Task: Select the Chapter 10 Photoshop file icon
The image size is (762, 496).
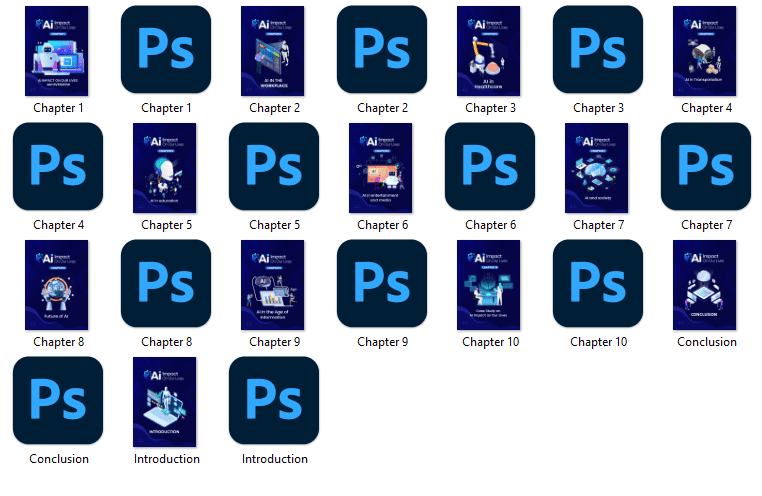Action: [x=598, y=284]
